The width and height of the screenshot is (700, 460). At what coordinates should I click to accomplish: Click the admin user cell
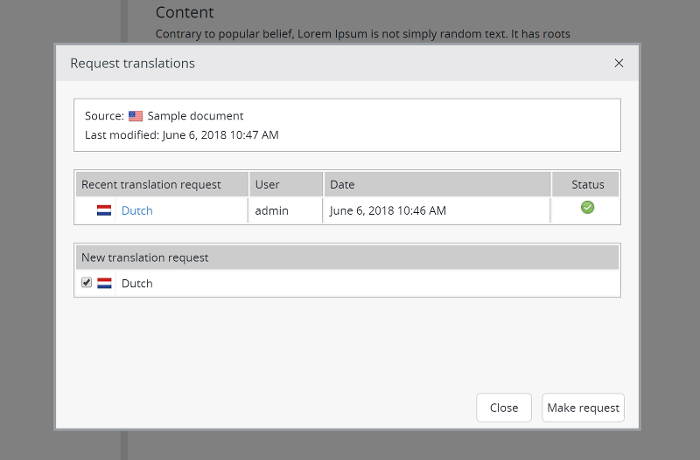tap(286, 210)
